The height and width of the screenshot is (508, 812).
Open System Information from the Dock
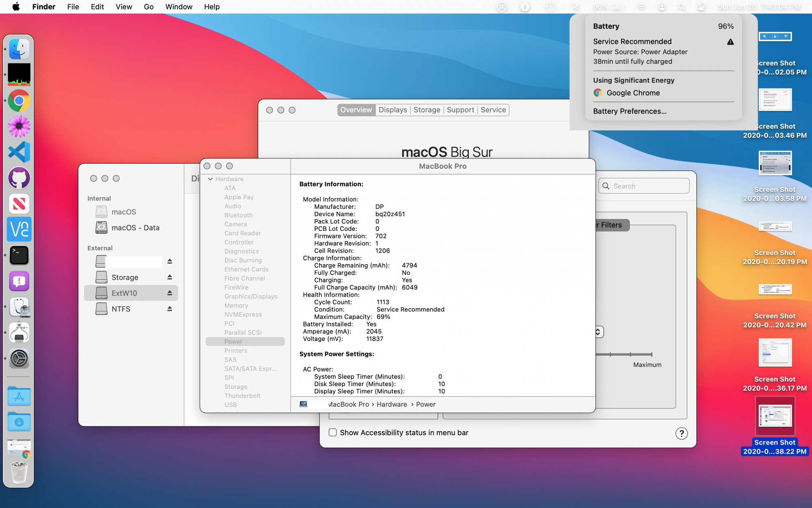coord(19,333)
